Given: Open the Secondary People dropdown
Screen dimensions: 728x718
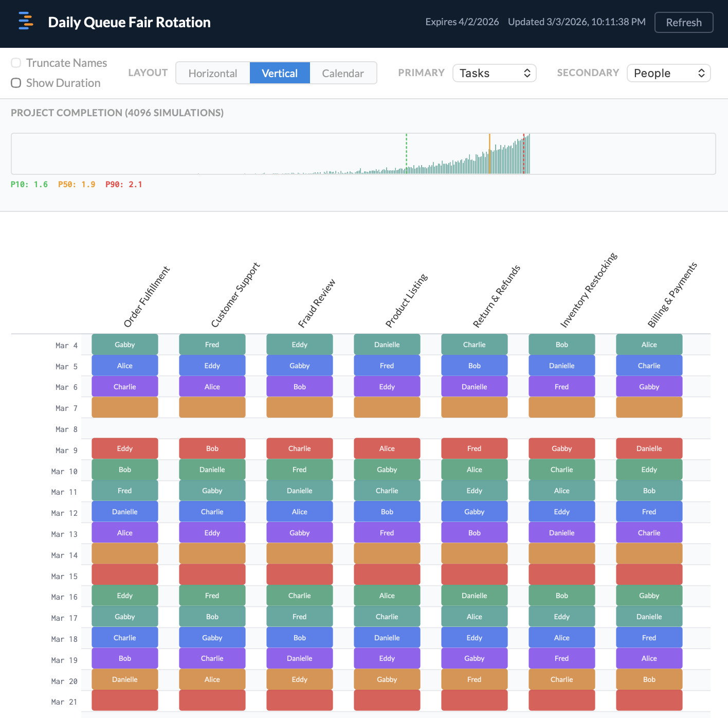Looking at the screenshot, I should 668,73.
